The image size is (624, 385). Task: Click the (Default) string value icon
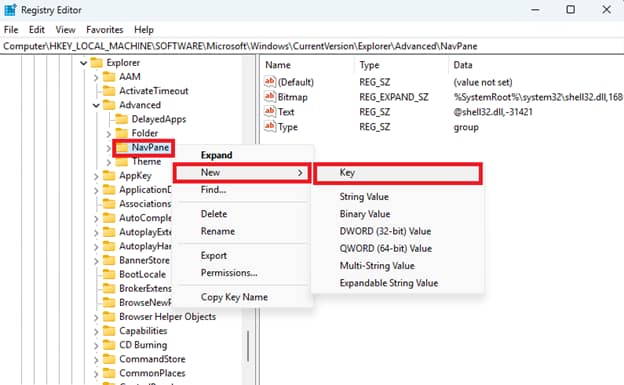point(270,82)
